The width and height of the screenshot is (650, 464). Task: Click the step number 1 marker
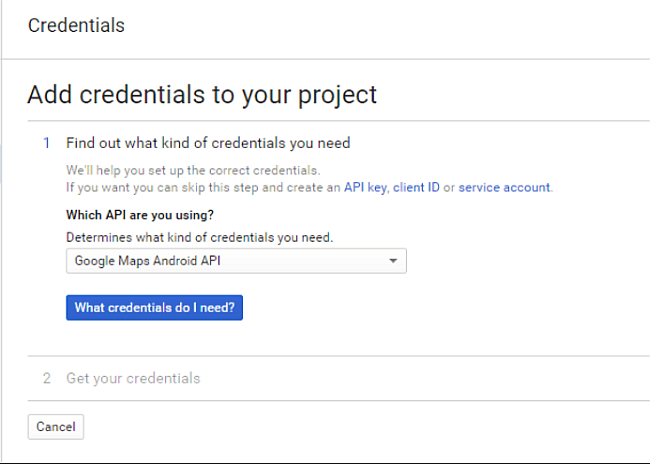click(47, 143)
